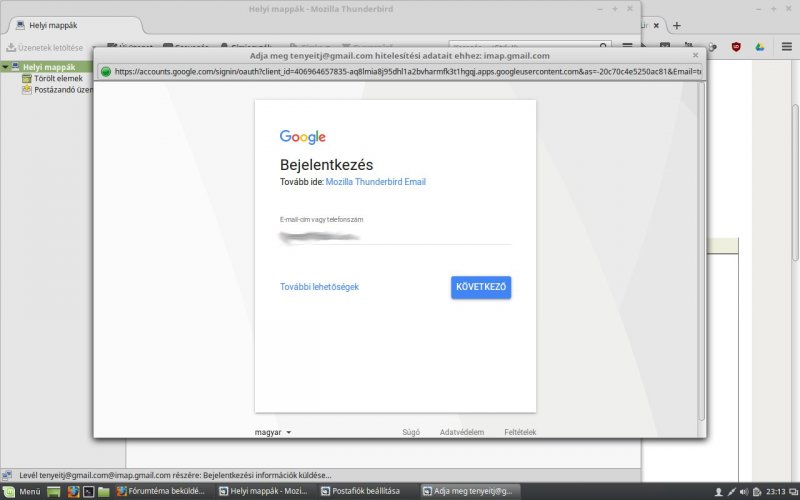Close the Firefox tab with the x
The width and height of the screenshot is (800, 500).
coord(656,26)
